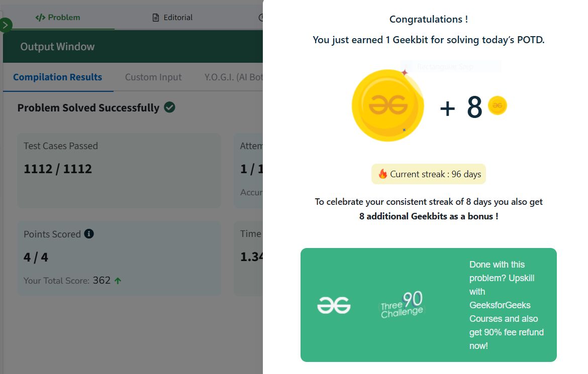This screenshot has height=374, width=588.
Task: Click the Output Window header bar
Action: 133,47
